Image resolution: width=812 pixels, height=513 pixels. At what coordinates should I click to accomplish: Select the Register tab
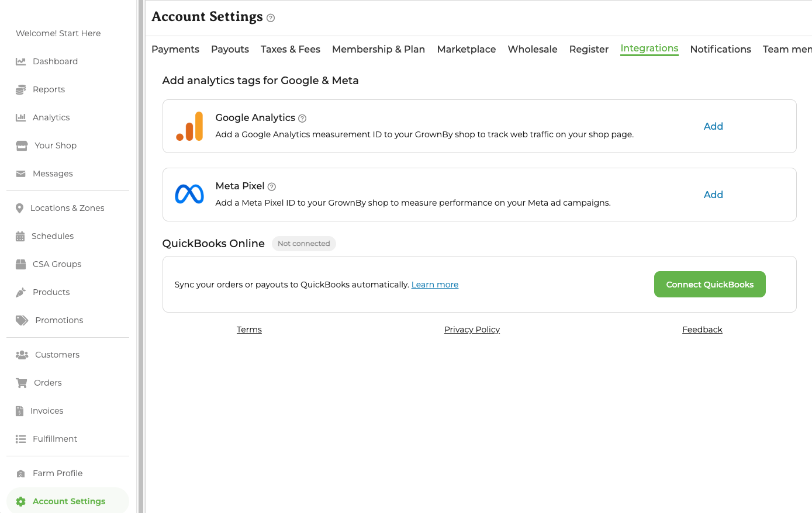click(589, 49)
